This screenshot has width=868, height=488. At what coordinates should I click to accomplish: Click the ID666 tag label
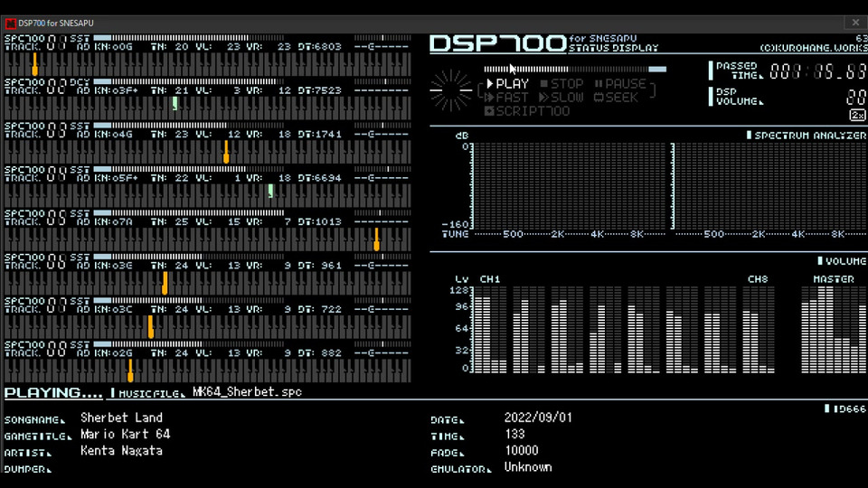(845, 408)
